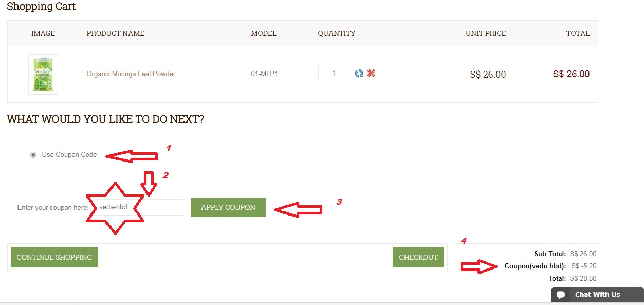Click the quantity input box

pos(334,73)
